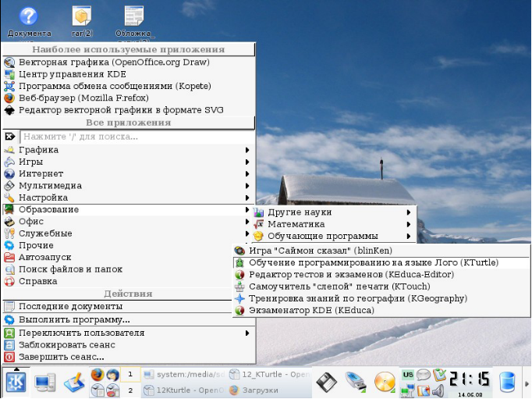Viewport: 532px width, 399px height.
Task: Click Заблокировать сеанс to lock screen
Action: pos(66,344)
